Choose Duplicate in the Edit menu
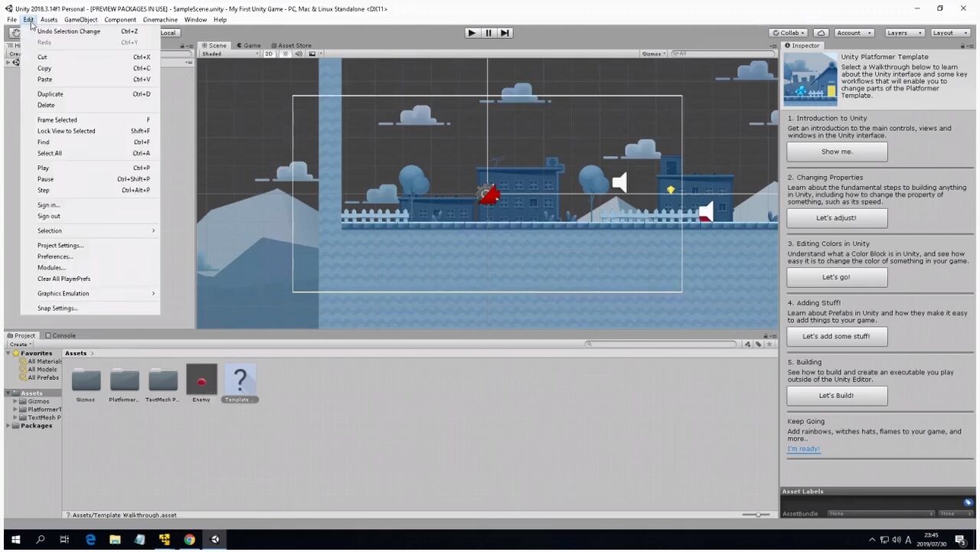980x552 pixels. (90, 94)
